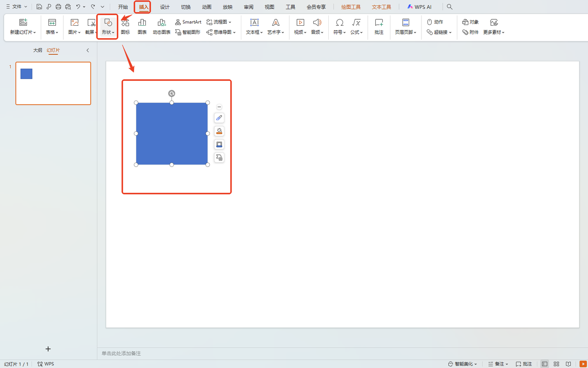Click the Redo arrow icon

[x=93, y=7]
